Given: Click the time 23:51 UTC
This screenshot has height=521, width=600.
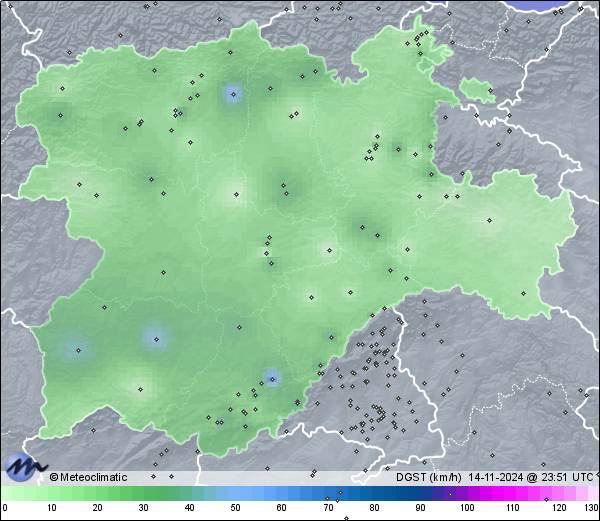Looking at the screenshot, I should [x=566, y=477].
